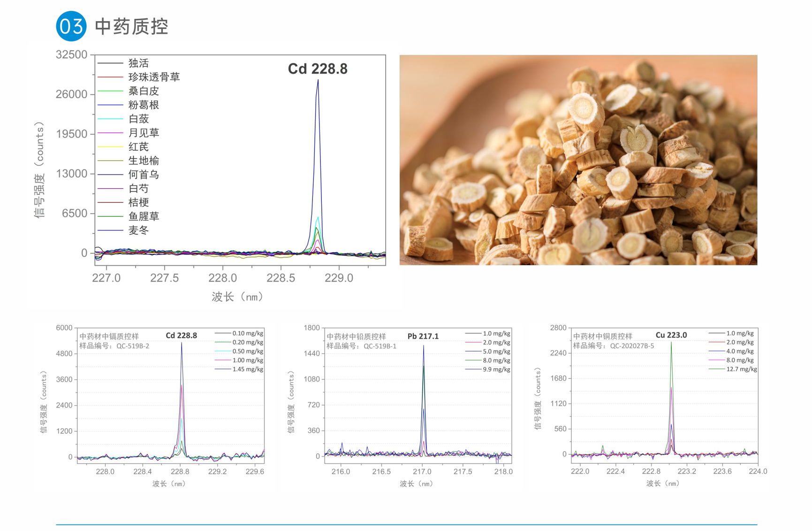812x531 pixels.
Task: Select the 独活 legend entry
Action: pos(138,63)
